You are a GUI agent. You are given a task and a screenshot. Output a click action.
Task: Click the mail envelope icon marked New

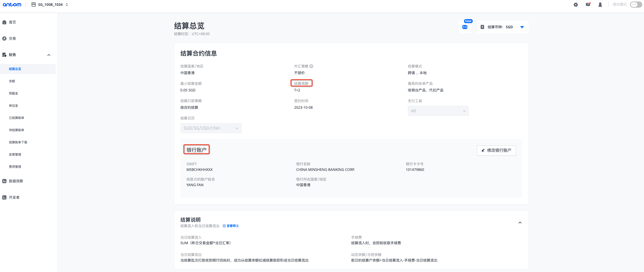pos(465,27)
